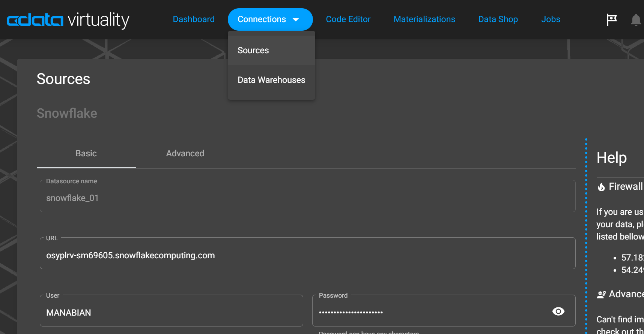
Task: Open the notifications bell
Action: point(636,20)
